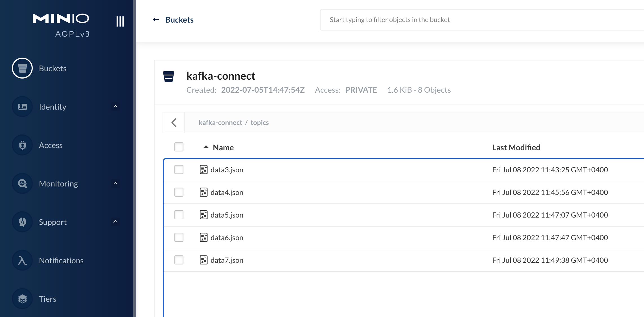Click the 11:49:38 modified time of data7.json
The height and width of the screenshot is (317, 644).
(550, 260)
